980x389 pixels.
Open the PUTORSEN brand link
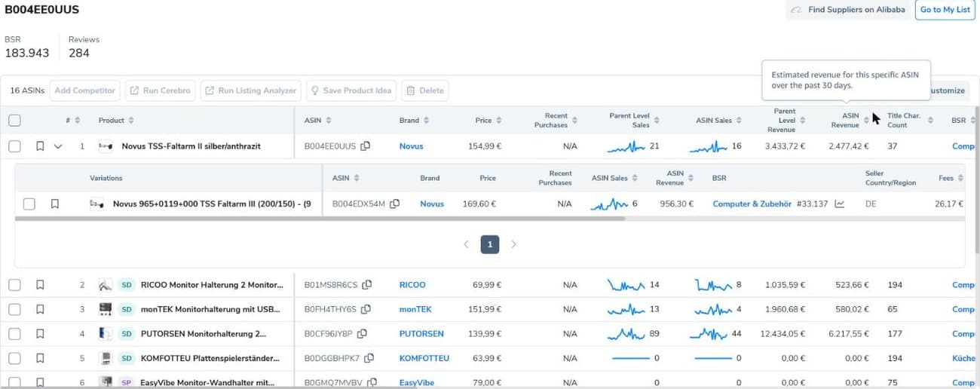tap(421, 333)
